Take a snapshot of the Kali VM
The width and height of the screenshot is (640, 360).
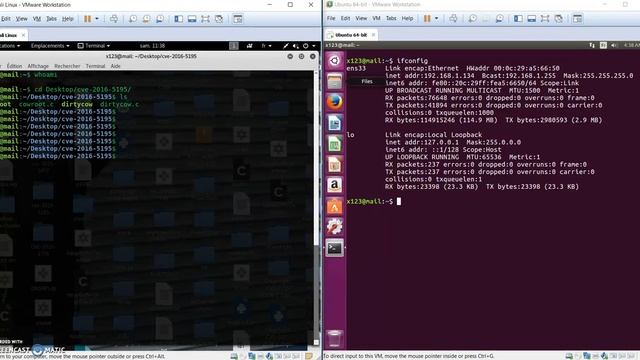[133, 19]
